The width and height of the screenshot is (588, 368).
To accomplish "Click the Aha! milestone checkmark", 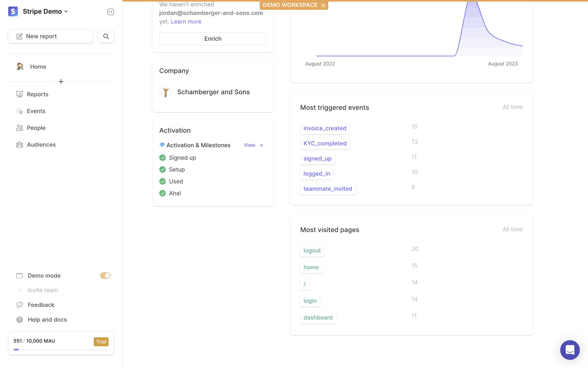I will coord(163,193).
